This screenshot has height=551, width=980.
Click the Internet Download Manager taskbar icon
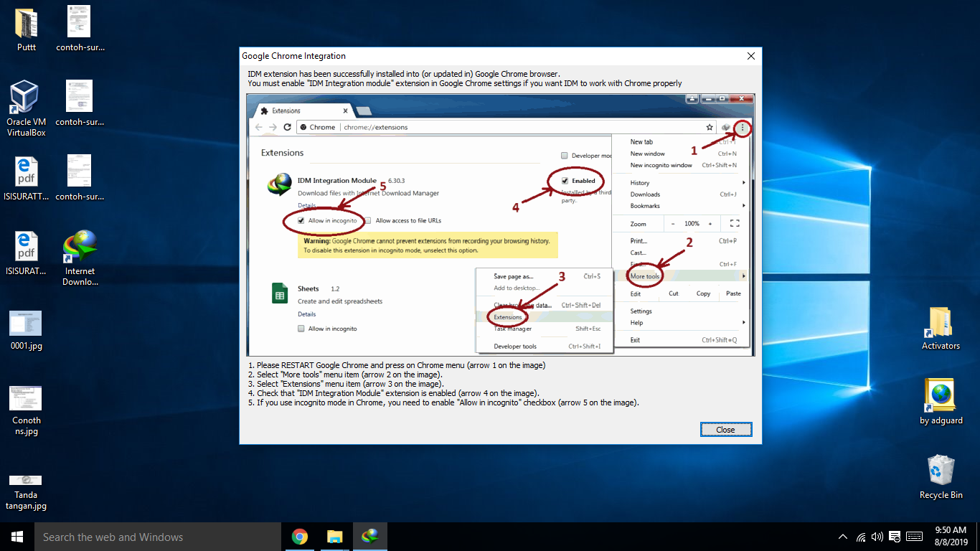pos(370,537)
